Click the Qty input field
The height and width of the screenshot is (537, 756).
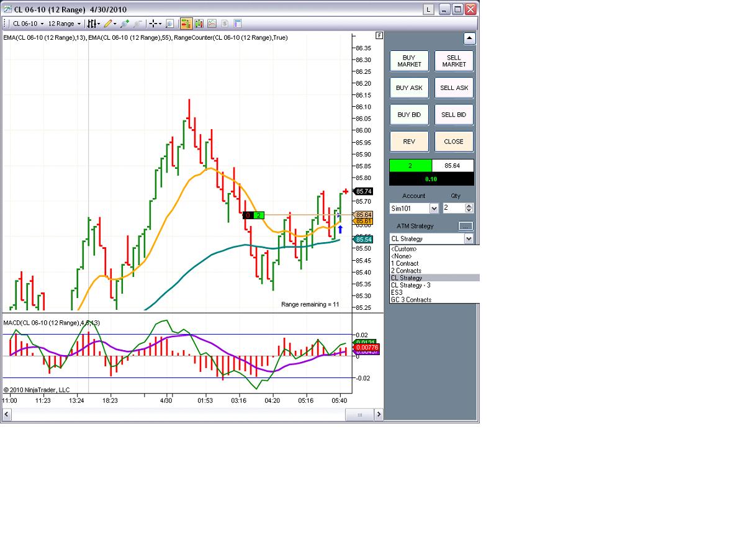pyautogui.click(x=453, y=208)
